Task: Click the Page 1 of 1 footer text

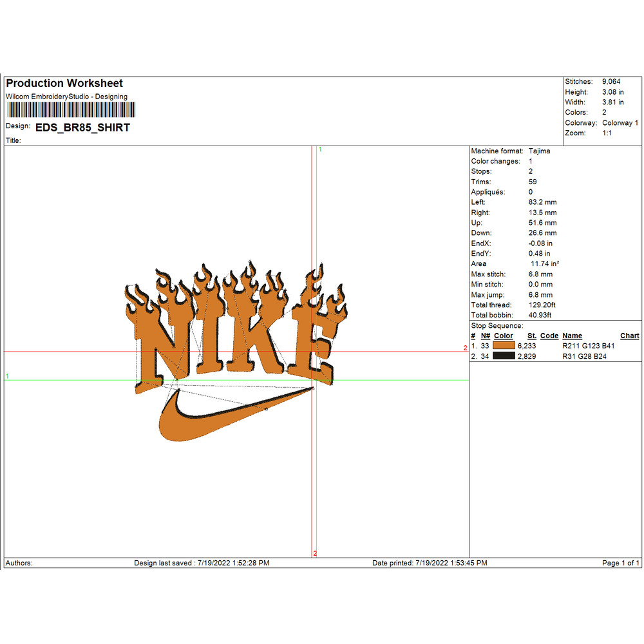Action: pos(621,563)
